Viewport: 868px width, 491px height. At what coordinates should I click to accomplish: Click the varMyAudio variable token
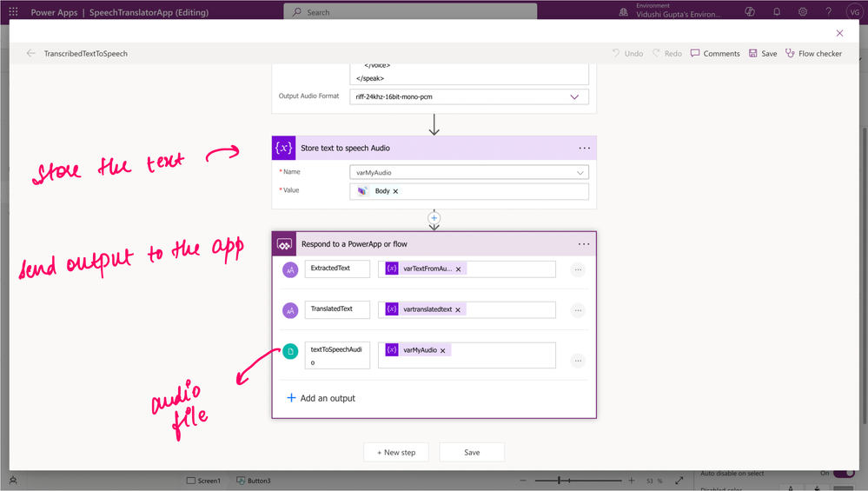point(418,350)
